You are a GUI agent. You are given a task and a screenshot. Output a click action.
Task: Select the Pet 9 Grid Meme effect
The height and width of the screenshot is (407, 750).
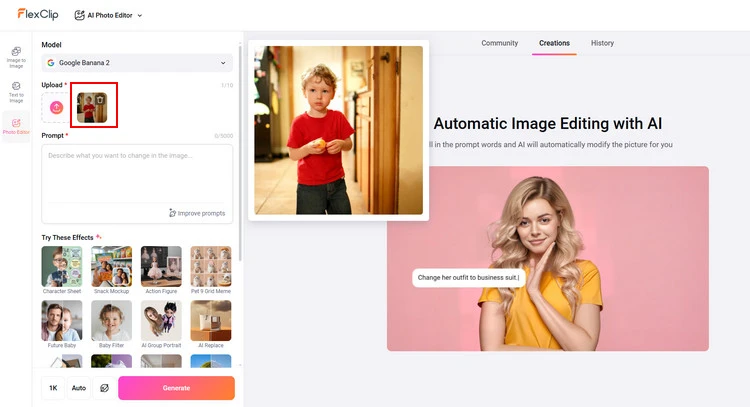pyautogui.click(x=211, y=270)
